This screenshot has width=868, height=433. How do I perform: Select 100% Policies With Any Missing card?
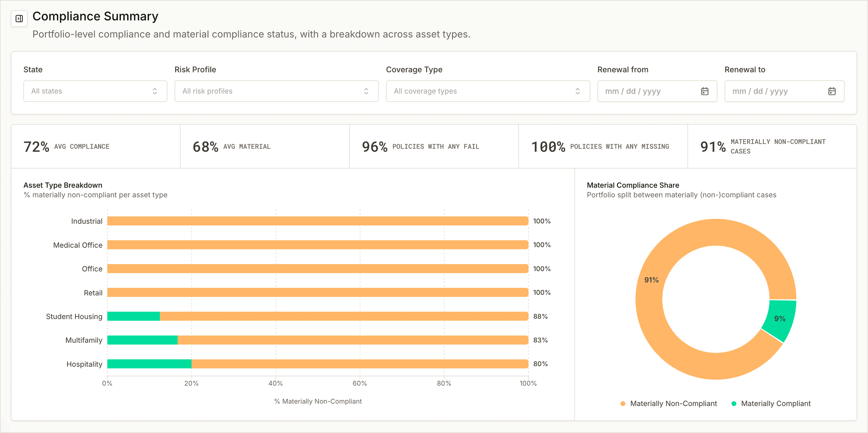click(x=603, y=147)
